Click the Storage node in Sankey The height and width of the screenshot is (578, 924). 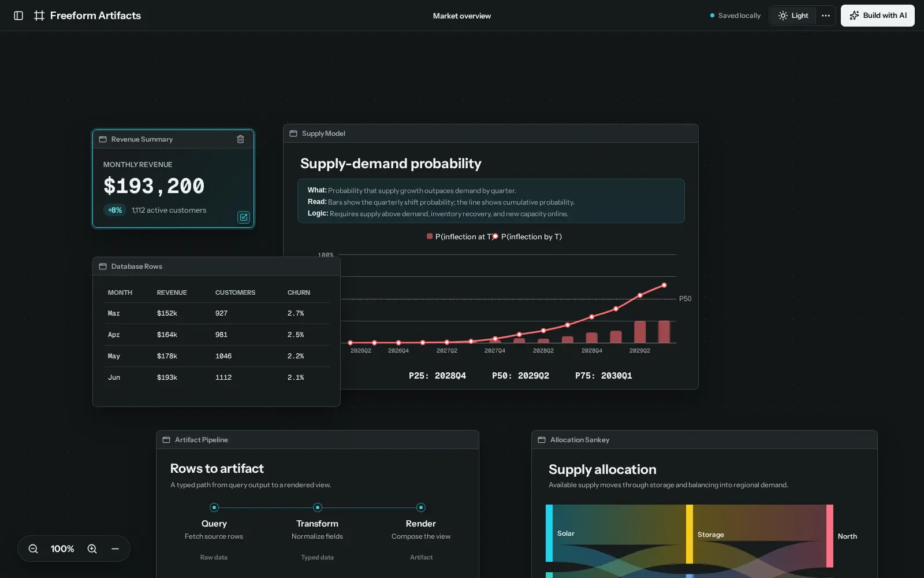pyautogui.click(x=690, y=534)
